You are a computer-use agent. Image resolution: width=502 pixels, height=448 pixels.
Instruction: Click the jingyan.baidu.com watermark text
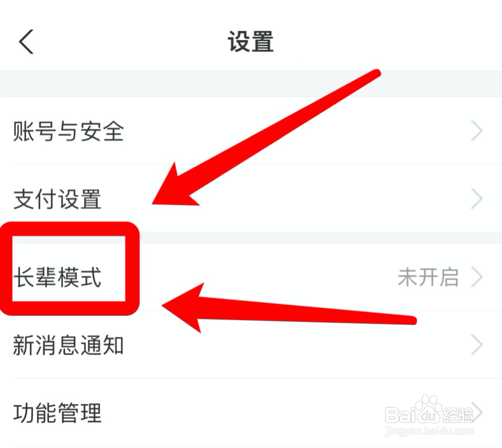click(x=430, y=431)
